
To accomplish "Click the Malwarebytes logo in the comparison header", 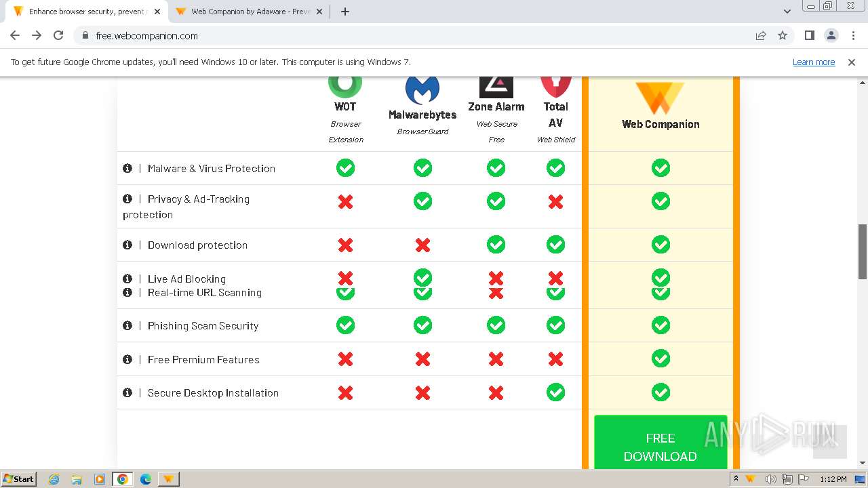I will pos(422,90).
